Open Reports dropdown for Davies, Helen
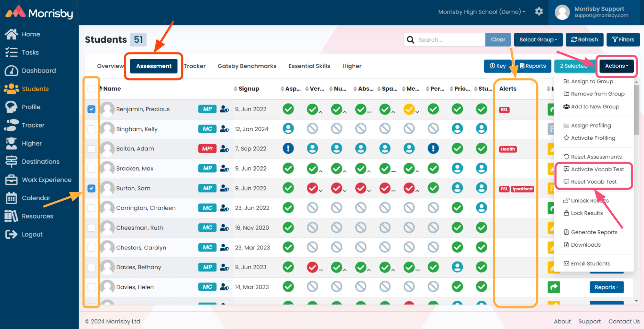The image size is (644, 329). pos(606,287)
